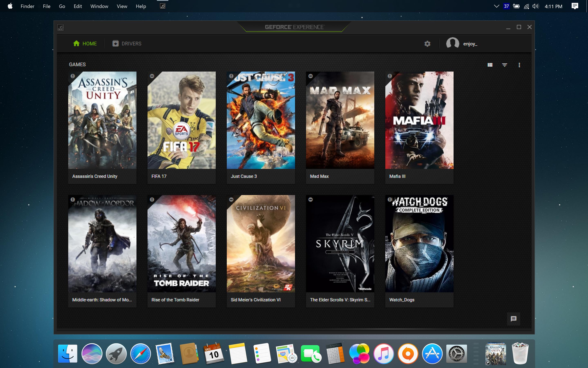Click the status badge on Just Cause 3
588x368 pixels.
(x=231, y=76)
